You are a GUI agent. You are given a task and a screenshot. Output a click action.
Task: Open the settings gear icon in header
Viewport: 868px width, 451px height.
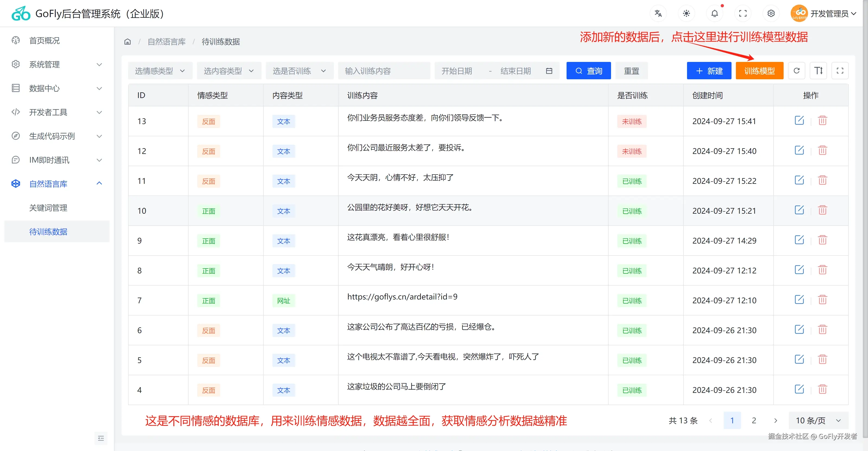771,14
